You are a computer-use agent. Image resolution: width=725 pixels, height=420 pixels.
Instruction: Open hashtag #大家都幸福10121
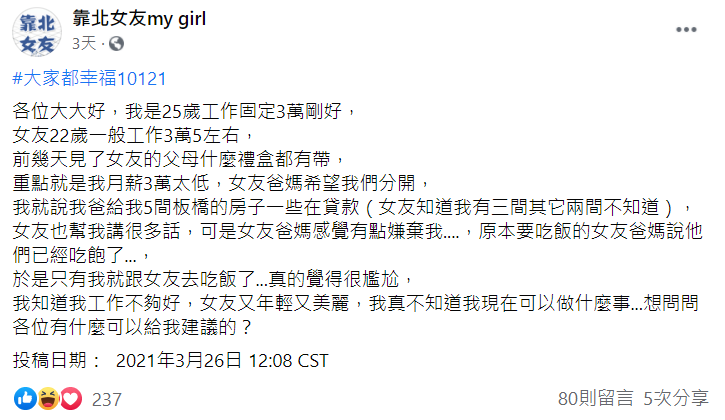click(89, 78)
